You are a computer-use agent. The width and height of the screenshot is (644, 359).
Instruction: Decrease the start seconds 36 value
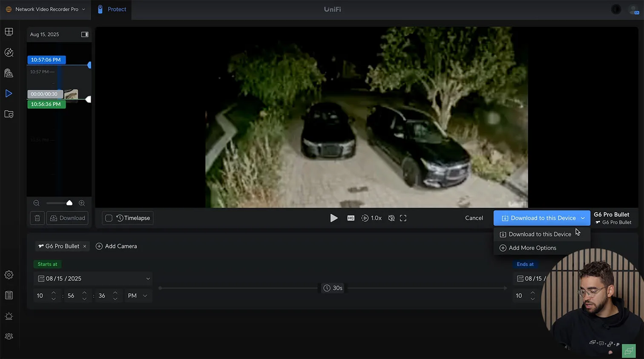coord(115,299)
